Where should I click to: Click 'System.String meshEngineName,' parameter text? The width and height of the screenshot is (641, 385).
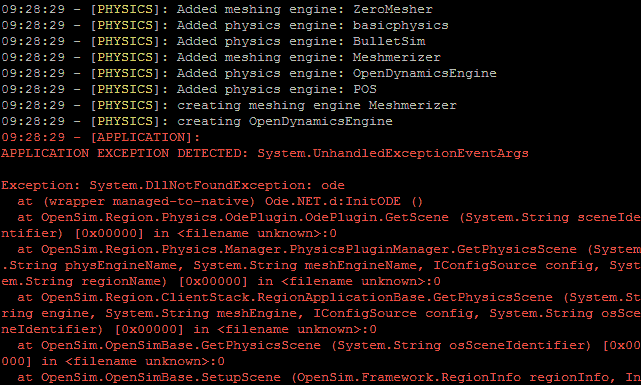click(x=308, y=265)
